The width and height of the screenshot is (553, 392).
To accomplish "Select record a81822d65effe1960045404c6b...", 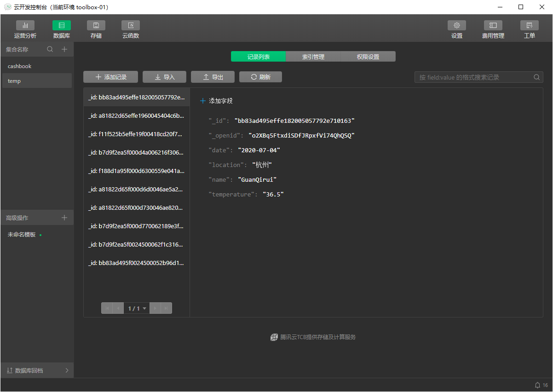I will [137, 115].
